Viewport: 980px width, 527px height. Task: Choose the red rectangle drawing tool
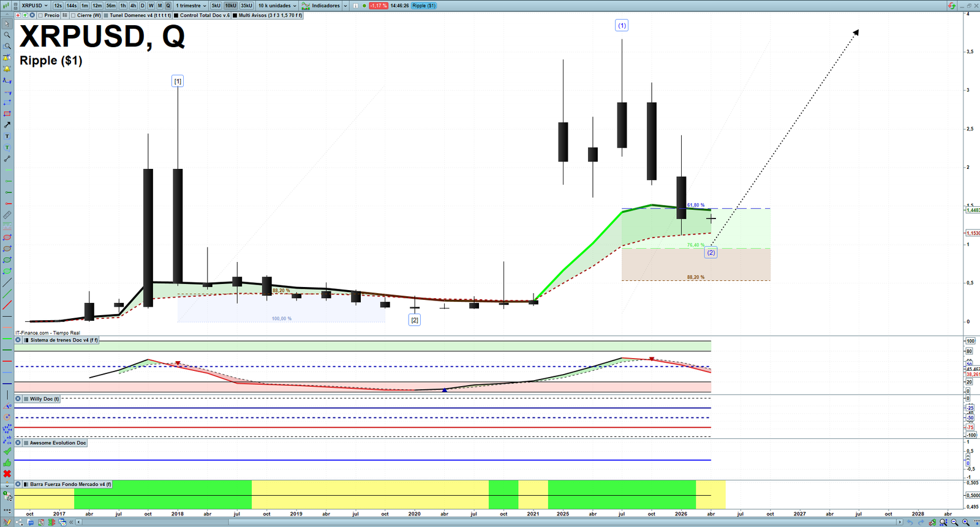7,114
